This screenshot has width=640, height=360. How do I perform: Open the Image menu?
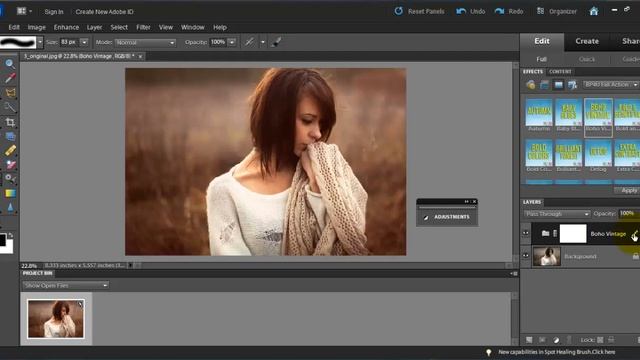(x=36, y=27)
